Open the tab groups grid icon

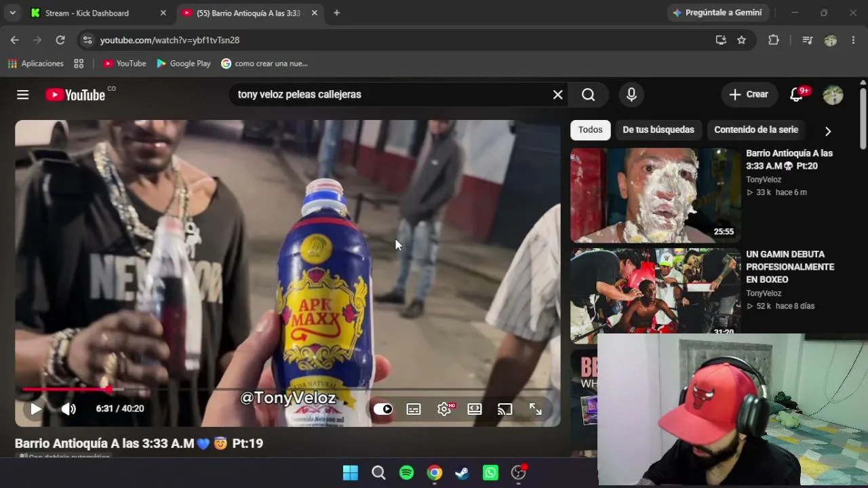(x=79, y=64)
